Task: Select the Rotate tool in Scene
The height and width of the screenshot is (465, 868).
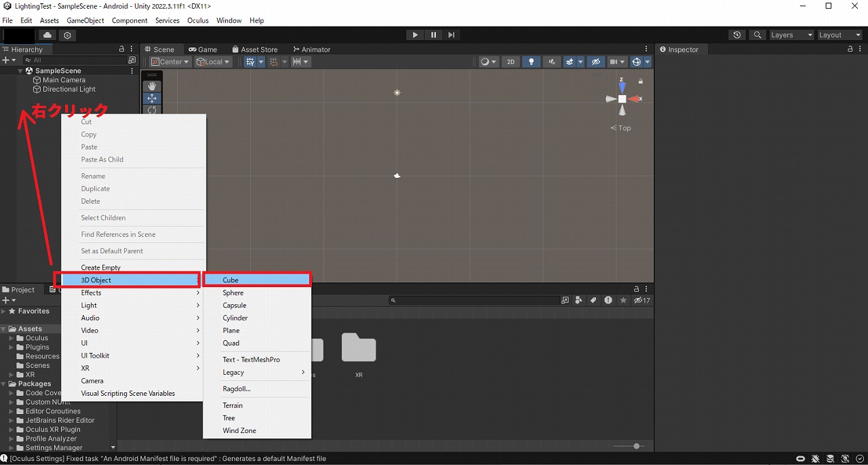Action: pos(152,110)
